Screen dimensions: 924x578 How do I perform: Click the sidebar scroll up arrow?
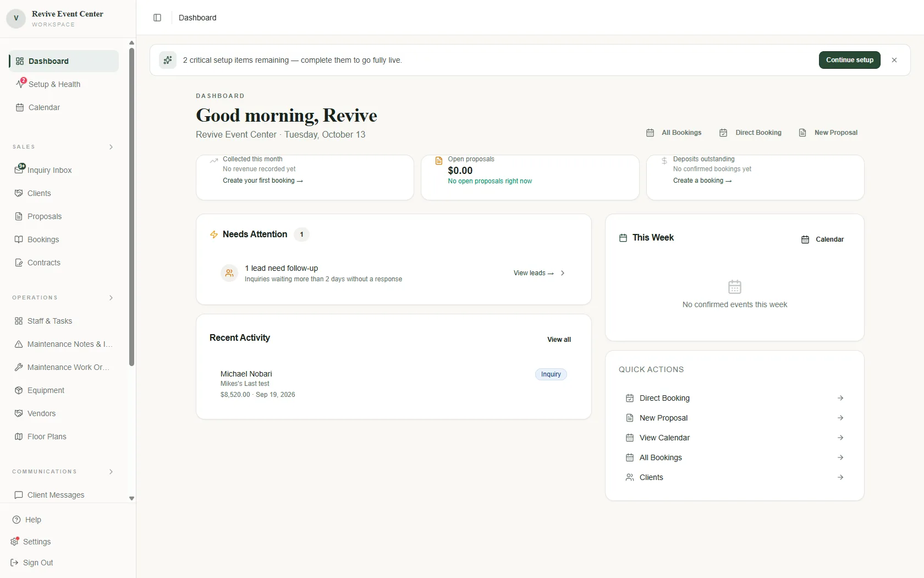pos(131,42)
